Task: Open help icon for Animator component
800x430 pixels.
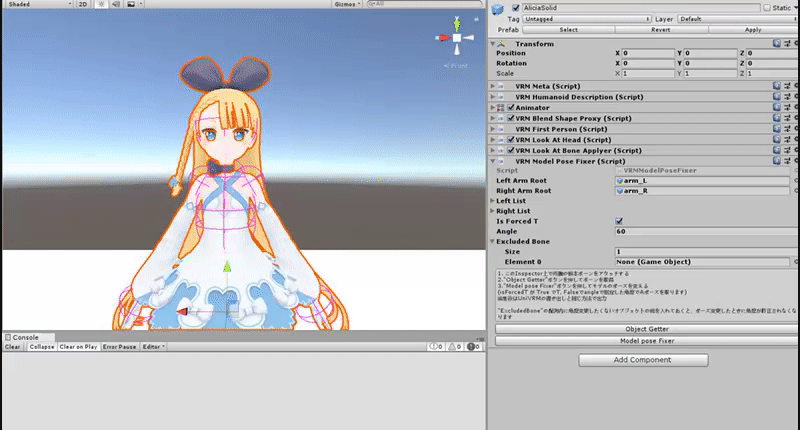Action: click(777, 108)
